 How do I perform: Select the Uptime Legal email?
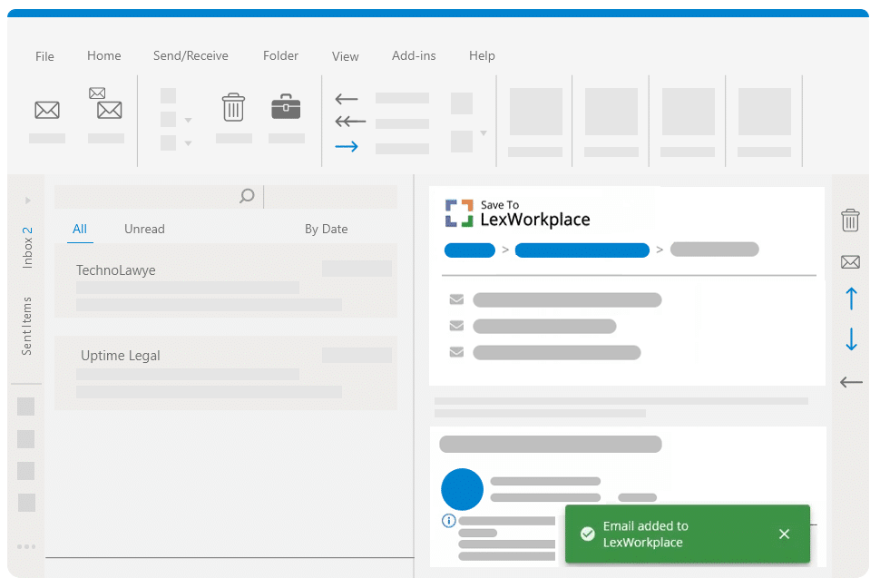coord(226,373)
